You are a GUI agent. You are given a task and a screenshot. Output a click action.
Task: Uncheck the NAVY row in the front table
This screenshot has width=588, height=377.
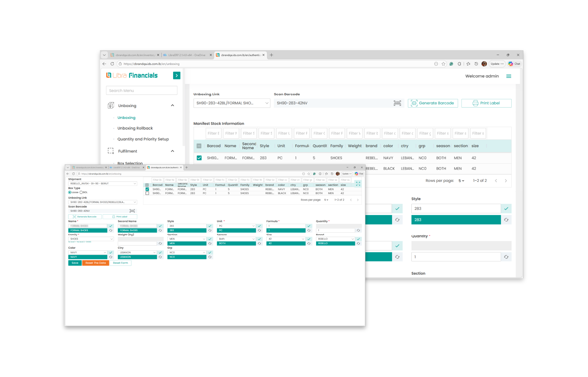147,189
